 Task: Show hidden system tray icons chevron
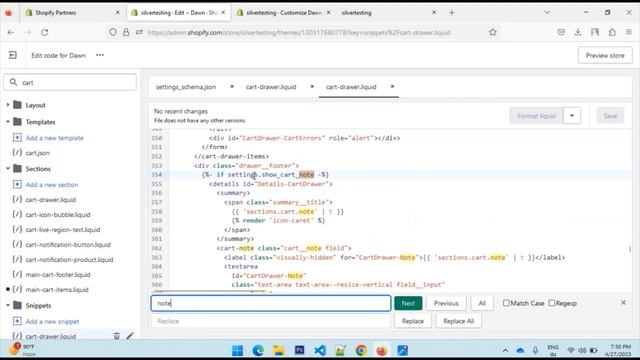505,350
